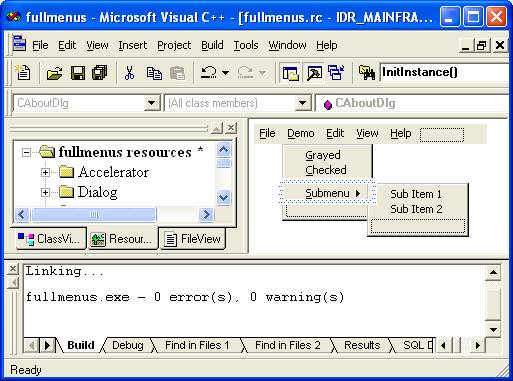513x381 pixels.
Task: Restore the inner document window
Action: pyautogui.click(x=481, y=45)
